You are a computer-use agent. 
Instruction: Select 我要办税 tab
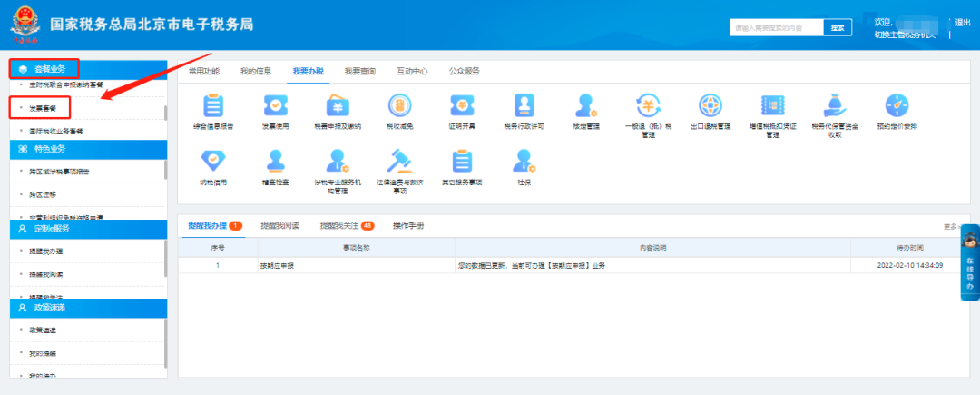coord(309,71)
